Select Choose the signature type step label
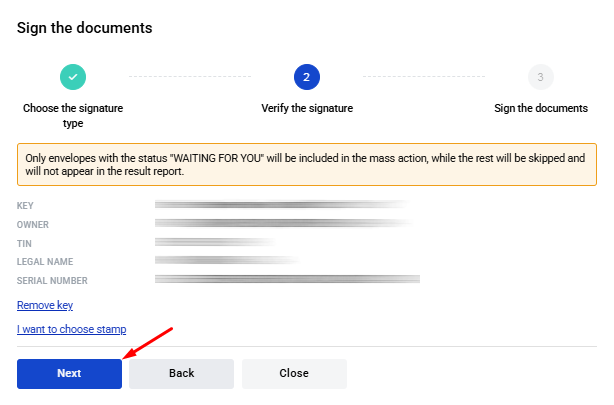614x405 pixels. (x=73, y=116)
